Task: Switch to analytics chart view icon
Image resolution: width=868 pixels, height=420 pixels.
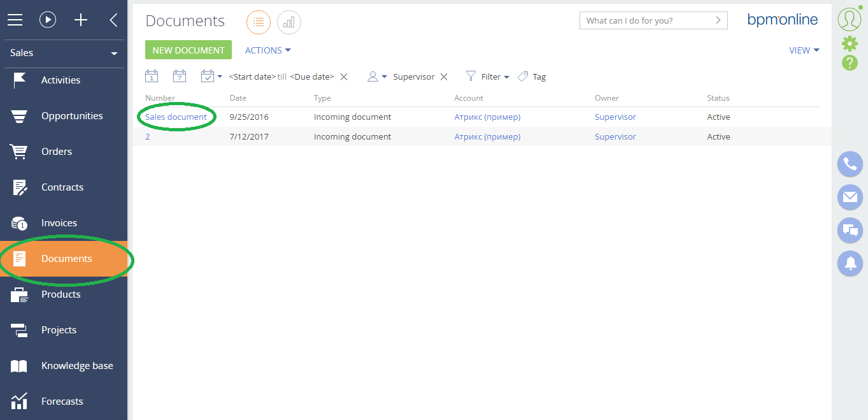Action: [289, 22]
